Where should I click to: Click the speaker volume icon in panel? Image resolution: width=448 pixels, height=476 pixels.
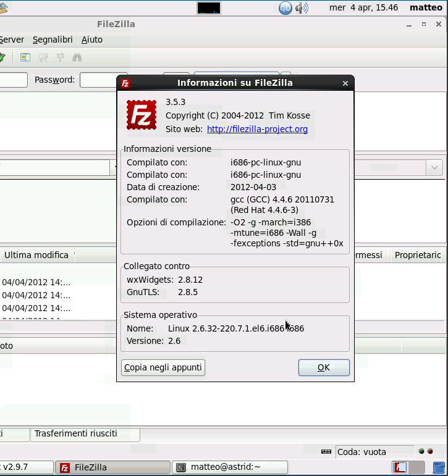pyautogui.click(x=302, y=8)
